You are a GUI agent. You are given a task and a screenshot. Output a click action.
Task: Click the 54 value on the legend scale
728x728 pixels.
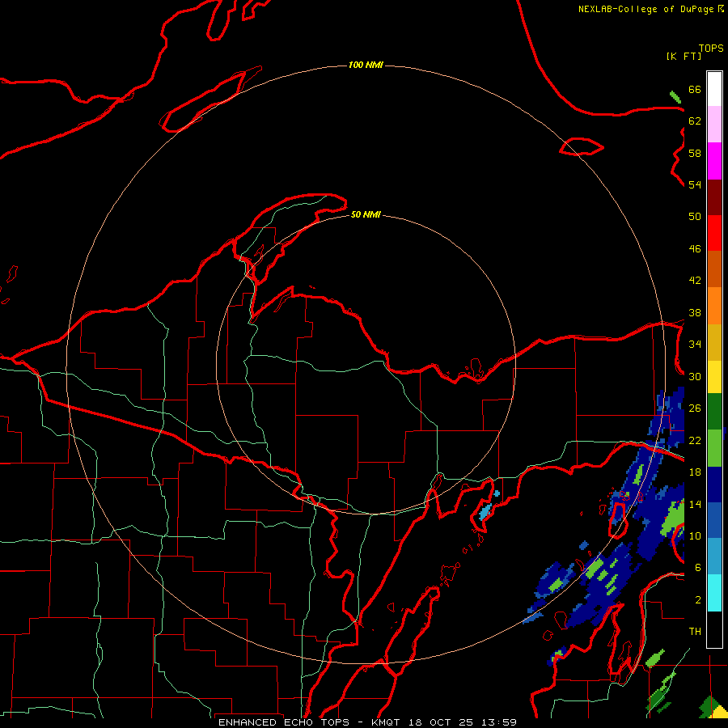pyautogui.click(x=695, y=184)
